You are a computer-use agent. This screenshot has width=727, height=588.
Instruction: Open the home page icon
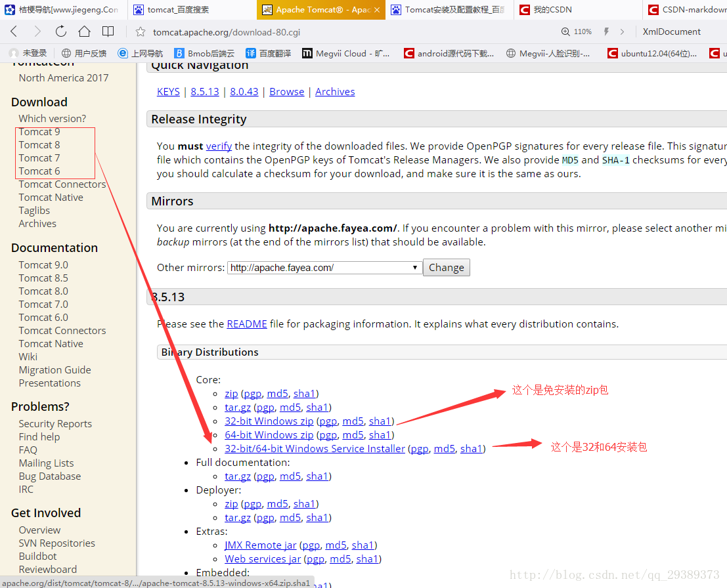coord(84,31)
